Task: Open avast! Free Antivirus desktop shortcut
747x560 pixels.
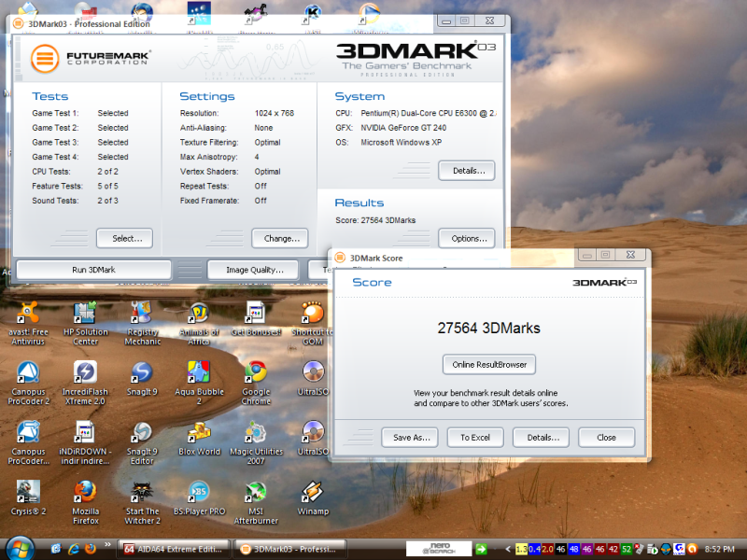Action: (x=28, y=324)
